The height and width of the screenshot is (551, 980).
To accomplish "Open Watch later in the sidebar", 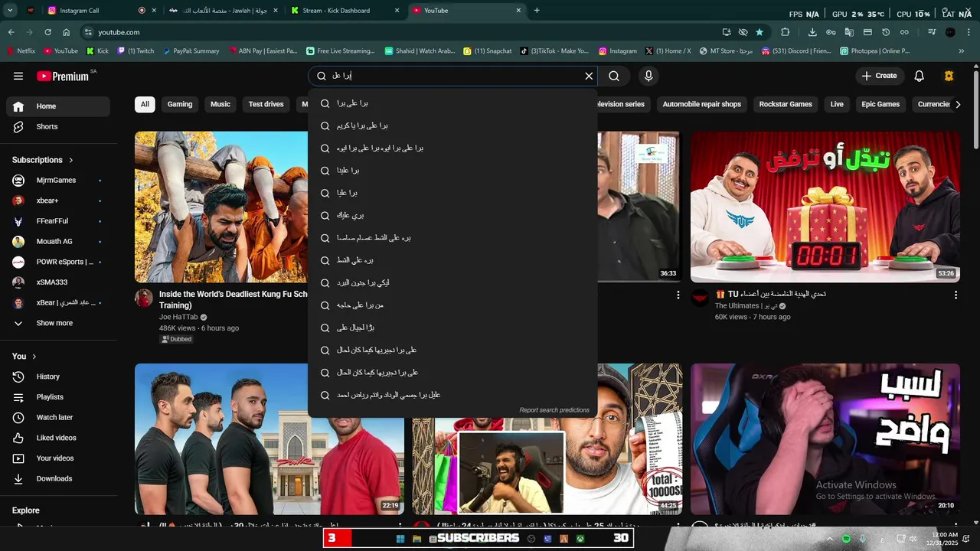I will 58,417.
